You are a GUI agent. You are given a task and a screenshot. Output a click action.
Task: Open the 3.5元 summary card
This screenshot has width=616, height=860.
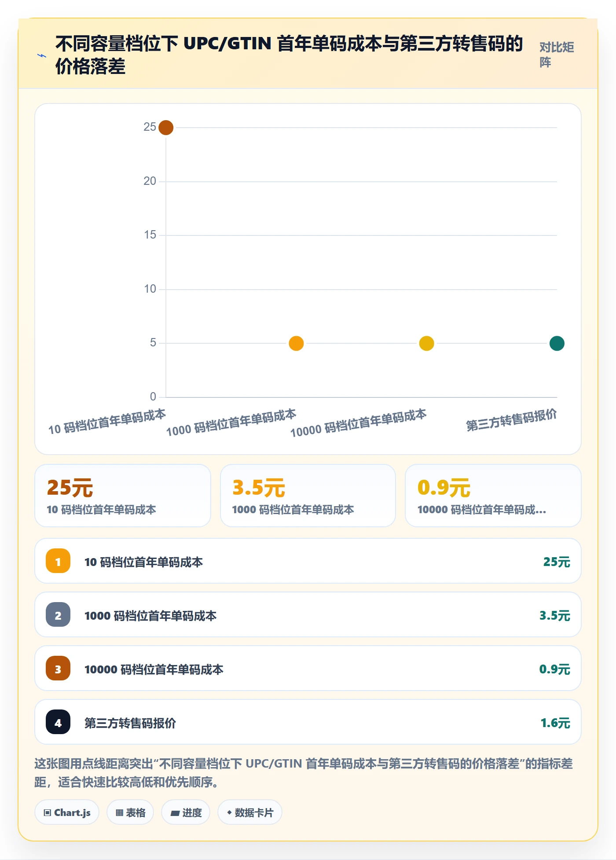(308, 496)
